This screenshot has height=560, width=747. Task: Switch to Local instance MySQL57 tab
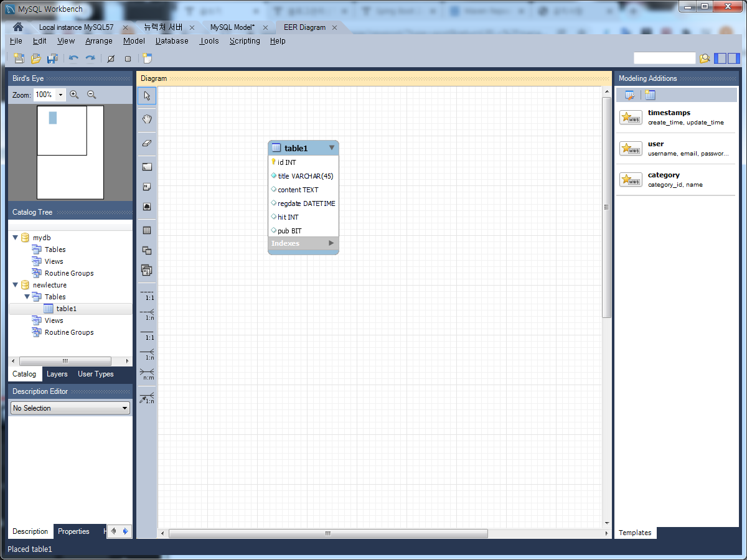[76, 27]
